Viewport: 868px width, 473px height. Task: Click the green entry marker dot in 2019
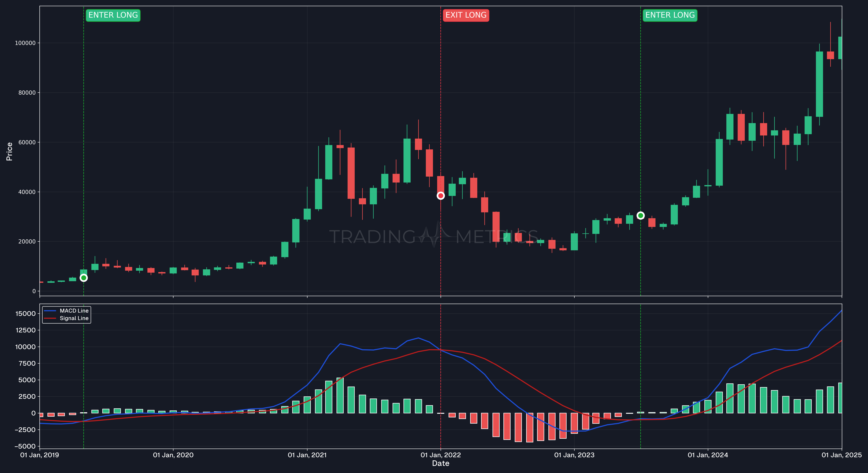(x=84, y=278)
